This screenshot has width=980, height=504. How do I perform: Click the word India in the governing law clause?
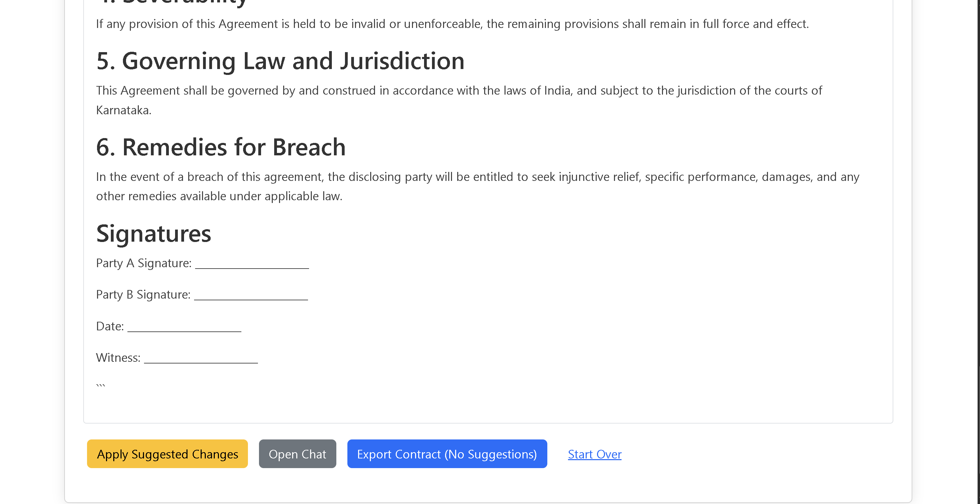tap(558, 90)
